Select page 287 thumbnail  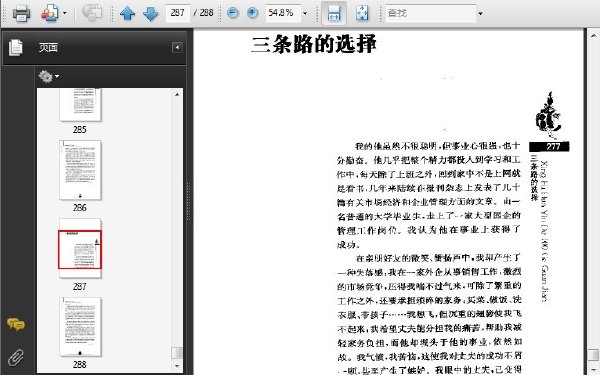80,248
